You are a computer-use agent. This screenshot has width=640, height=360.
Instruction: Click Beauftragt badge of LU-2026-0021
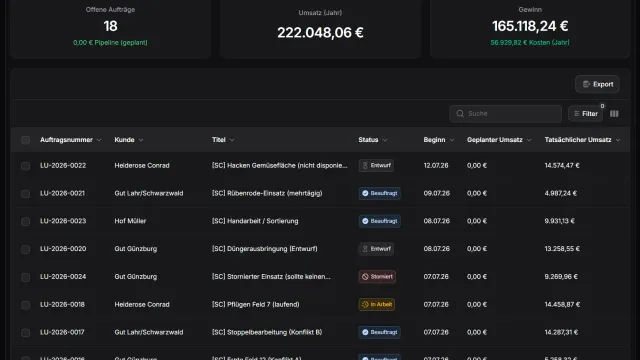point(379,193)
